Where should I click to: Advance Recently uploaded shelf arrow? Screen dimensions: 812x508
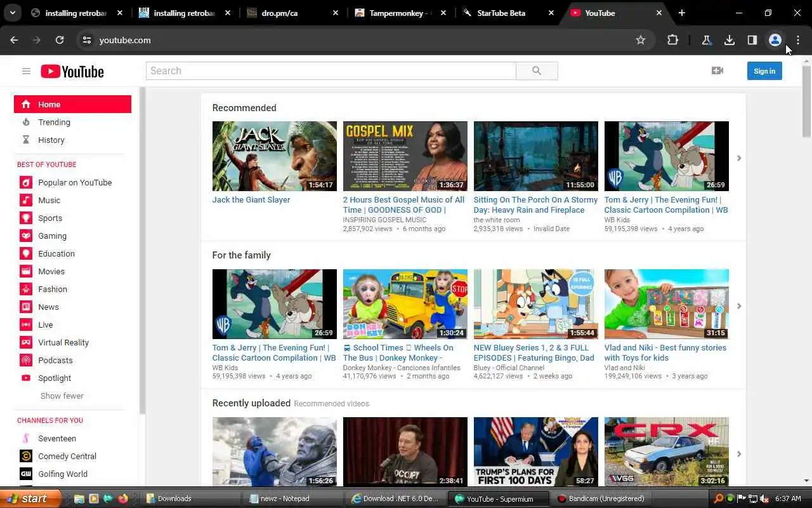pos(738,454)
